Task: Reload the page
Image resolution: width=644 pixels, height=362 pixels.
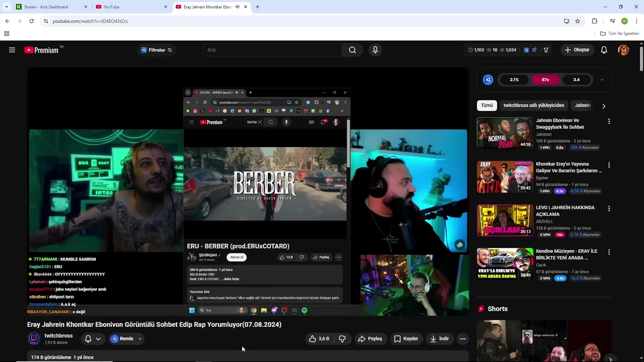Action: [x=31, y=21]
